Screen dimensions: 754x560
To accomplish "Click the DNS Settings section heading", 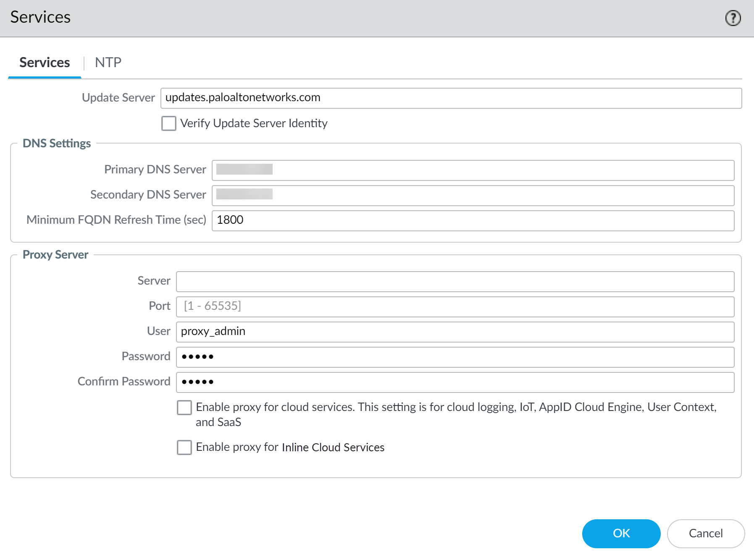I will [57, 144].
